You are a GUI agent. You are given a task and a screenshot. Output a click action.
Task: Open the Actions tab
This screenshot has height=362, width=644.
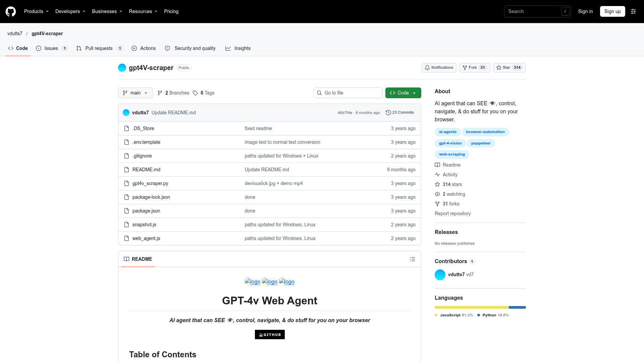point(144,48)
